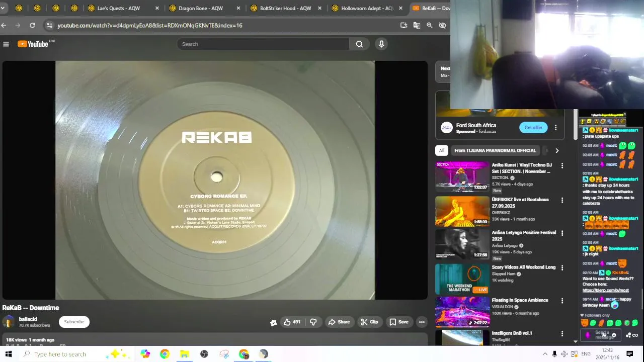Click the Clip button
Screen dimensions: 644x362
(369, 322)
